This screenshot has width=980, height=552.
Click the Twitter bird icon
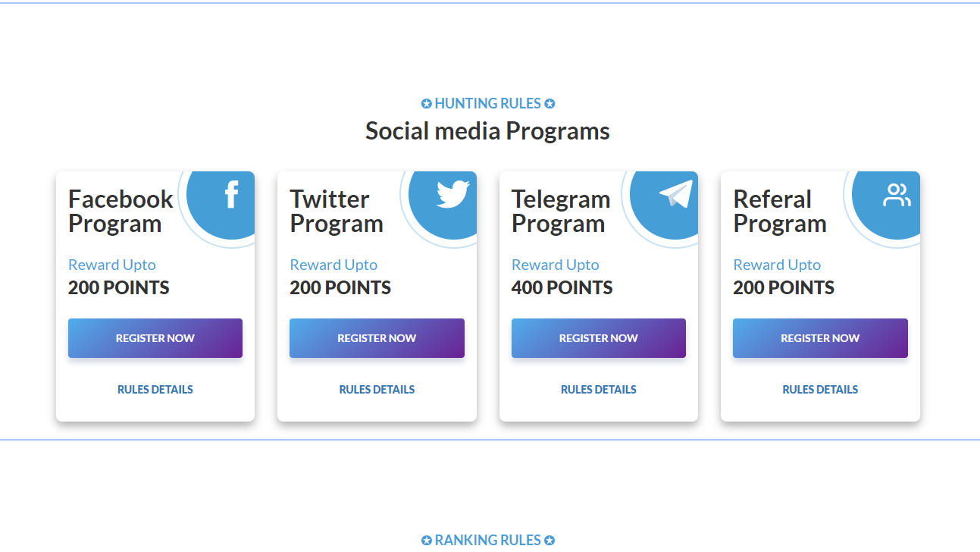(x=452, y=194)
